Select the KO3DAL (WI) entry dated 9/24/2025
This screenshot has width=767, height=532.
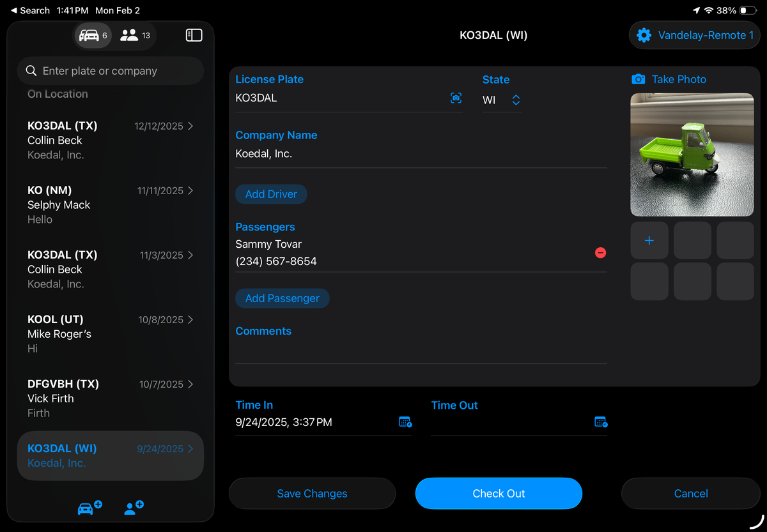[111, 456]
